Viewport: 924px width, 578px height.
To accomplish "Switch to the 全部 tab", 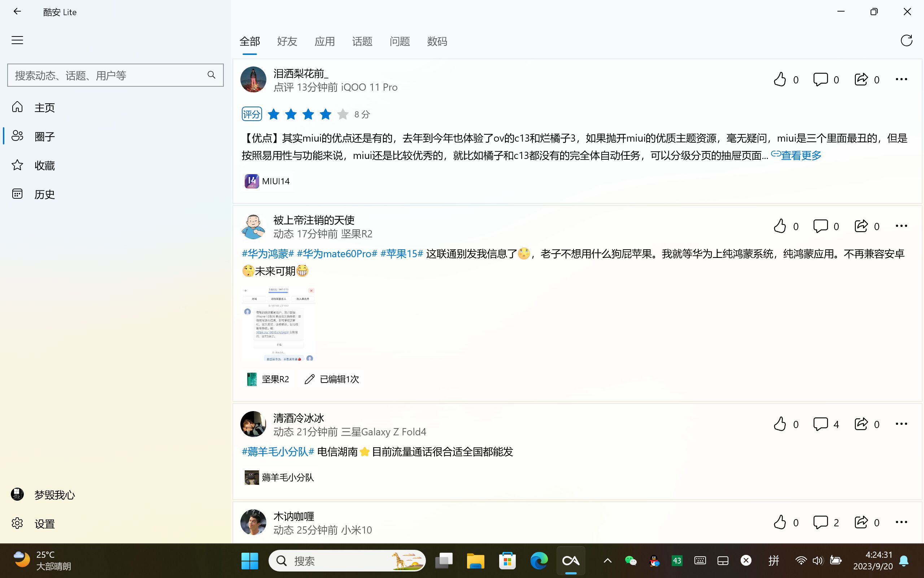I will pyautogui.click(x=250, y=41).
